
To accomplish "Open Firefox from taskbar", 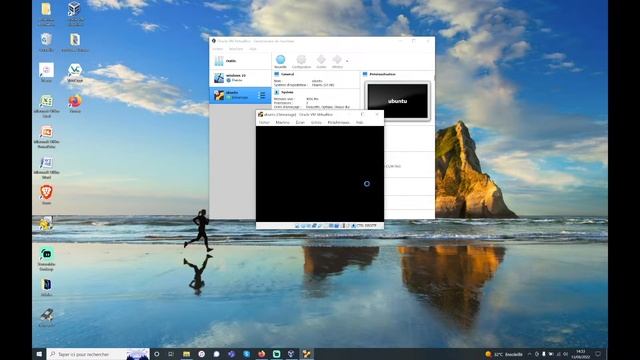I will (262, 354).
